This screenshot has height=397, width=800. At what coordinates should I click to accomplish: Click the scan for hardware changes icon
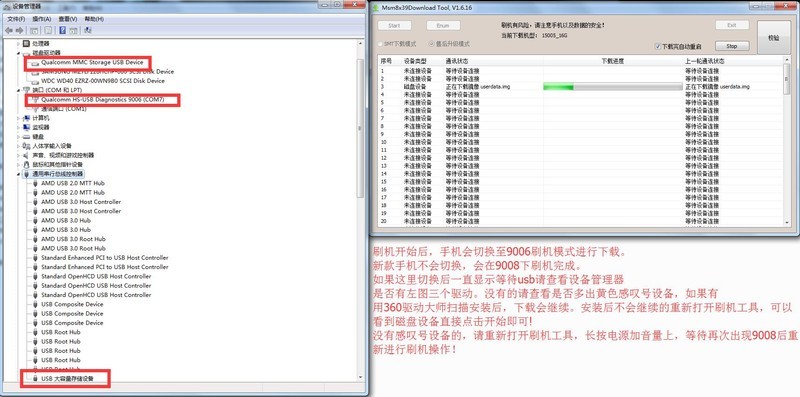point(87,31)
